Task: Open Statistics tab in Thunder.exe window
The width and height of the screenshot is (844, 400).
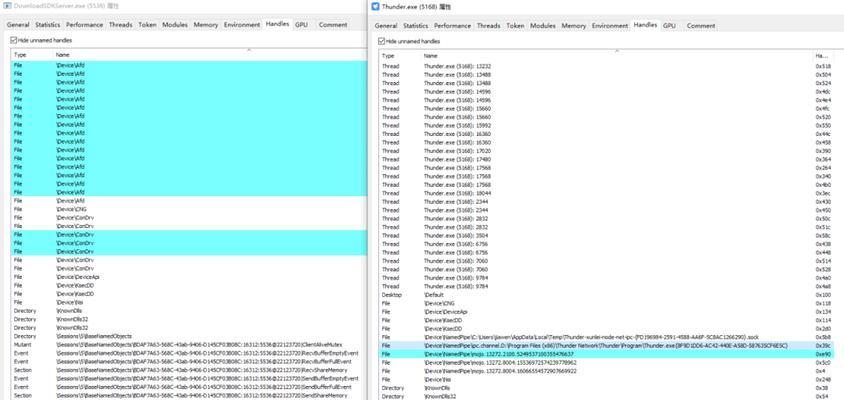Action: (x=416, y=26)
